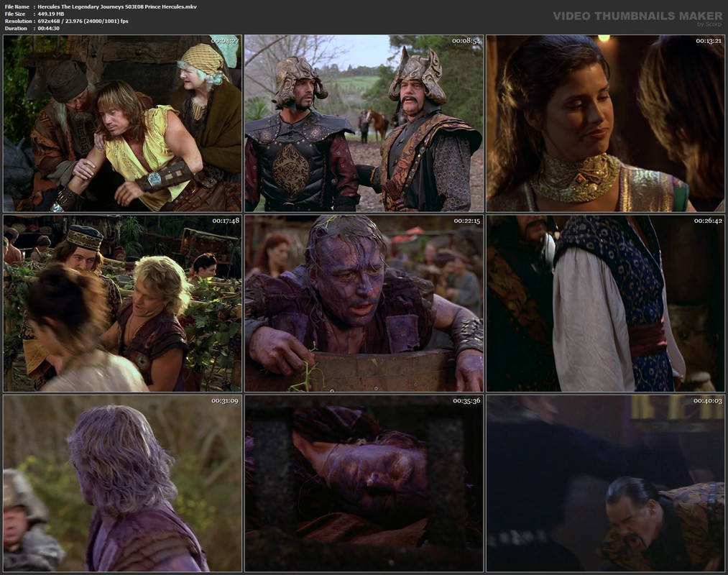Open the thumbnail at 00:08:54

[x=364, y=124]
